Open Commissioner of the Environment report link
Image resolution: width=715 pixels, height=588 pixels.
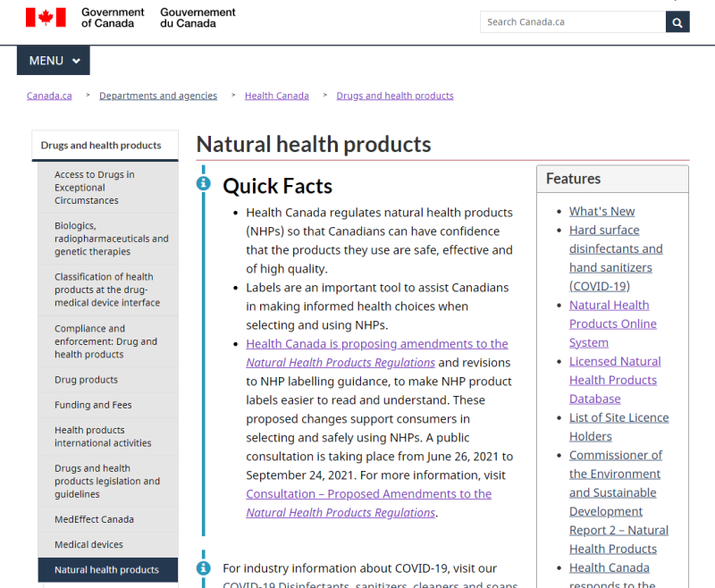point(618,502)
